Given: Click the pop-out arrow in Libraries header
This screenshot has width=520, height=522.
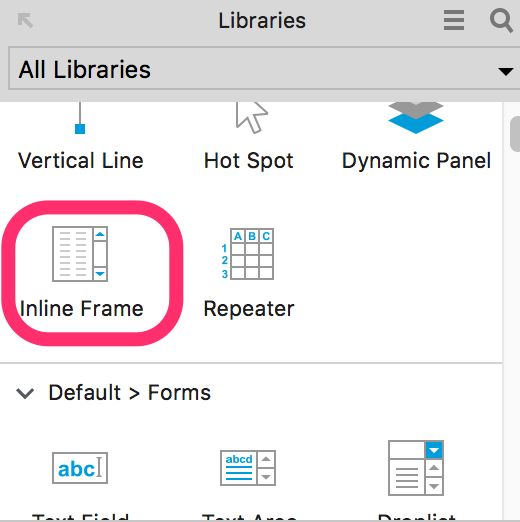Looking at the screenshot, I should pyautogui.click(x=25, y=20).
